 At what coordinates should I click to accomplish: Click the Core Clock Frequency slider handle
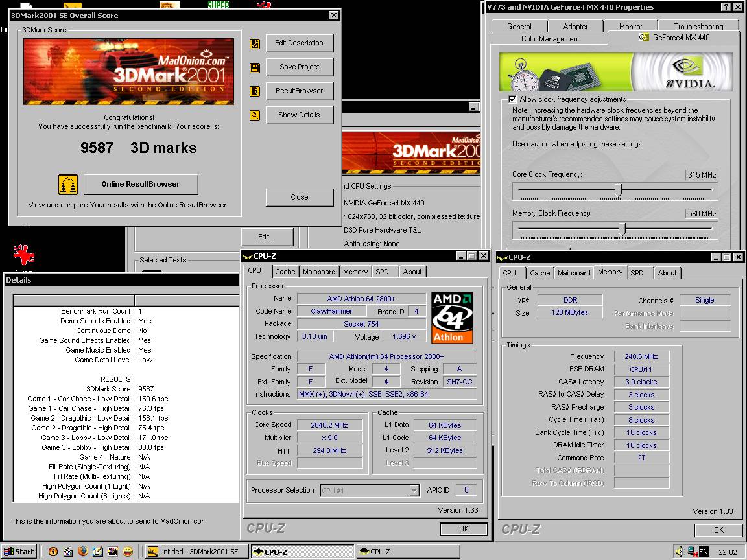tap(619, 190)
